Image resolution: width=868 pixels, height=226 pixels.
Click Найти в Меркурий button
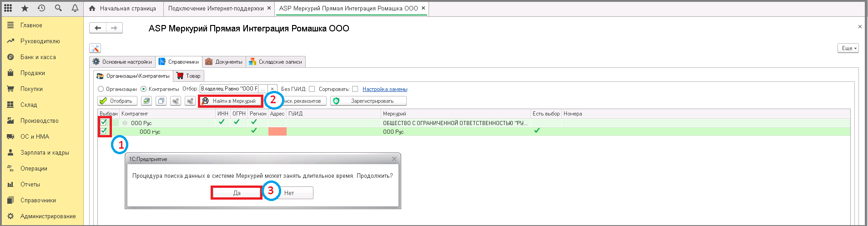(x=230, y=101)
